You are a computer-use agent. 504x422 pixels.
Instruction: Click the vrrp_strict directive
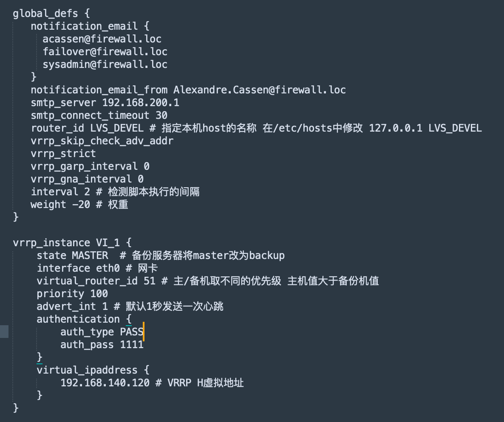(x=63, y=153)
